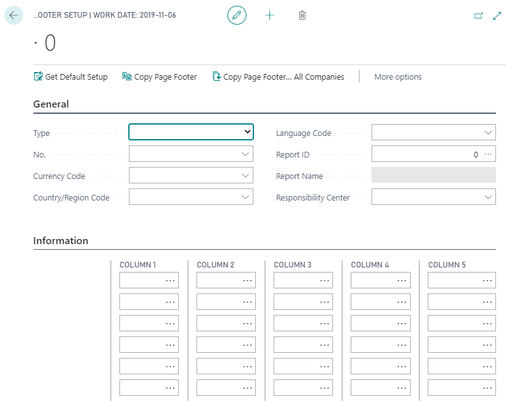Click the pencil edit icon
This screenshot has height=418, width=532.
coord(237,15)
